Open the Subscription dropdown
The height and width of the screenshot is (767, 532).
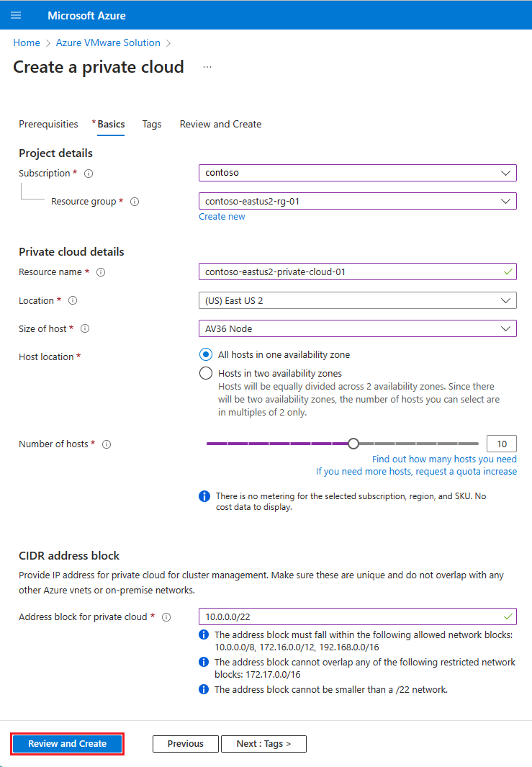(358, 173)
